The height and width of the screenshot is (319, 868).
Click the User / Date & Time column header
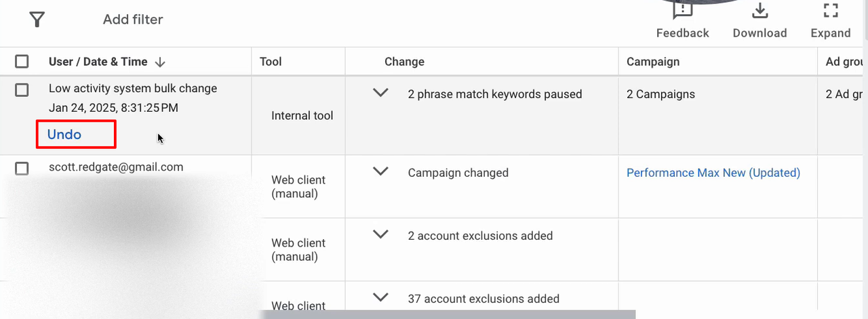pyautogui.click(x=98, y=62)
